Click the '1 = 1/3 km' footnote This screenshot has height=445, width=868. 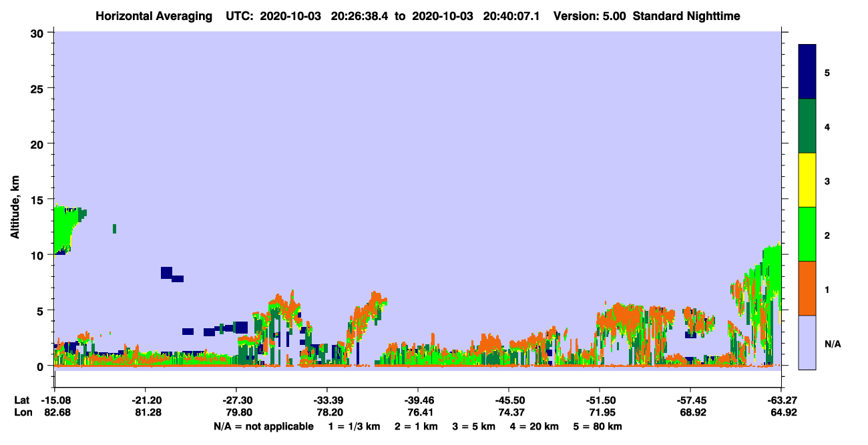pyautogui.click(x=355, y=426)
